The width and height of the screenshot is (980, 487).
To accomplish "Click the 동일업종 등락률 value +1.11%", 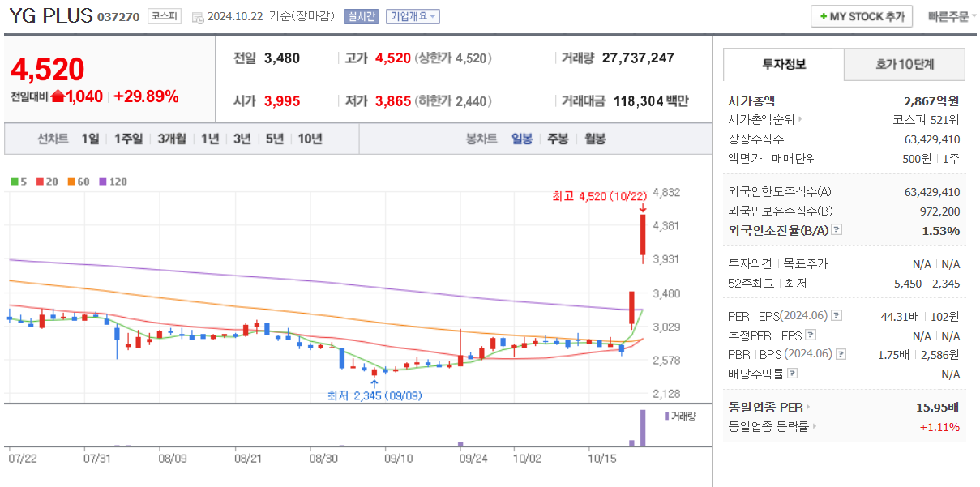I will [x=940, y=426].
